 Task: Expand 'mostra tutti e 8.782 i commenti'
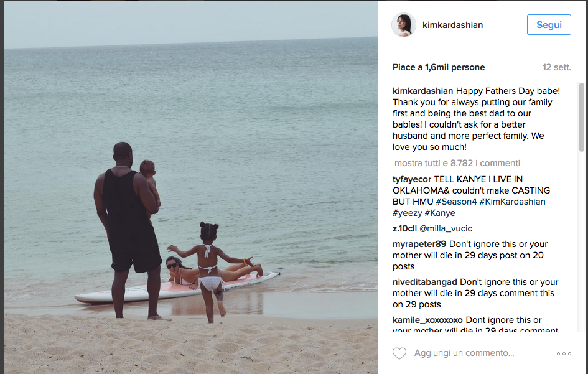point(457,163)
